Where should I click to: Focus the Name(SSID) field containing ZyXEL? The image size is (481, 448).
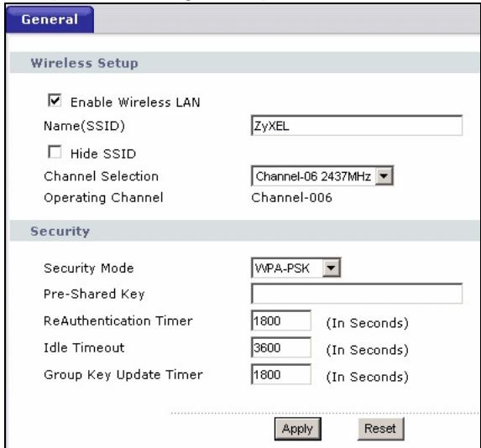click(x=357, y=125)
